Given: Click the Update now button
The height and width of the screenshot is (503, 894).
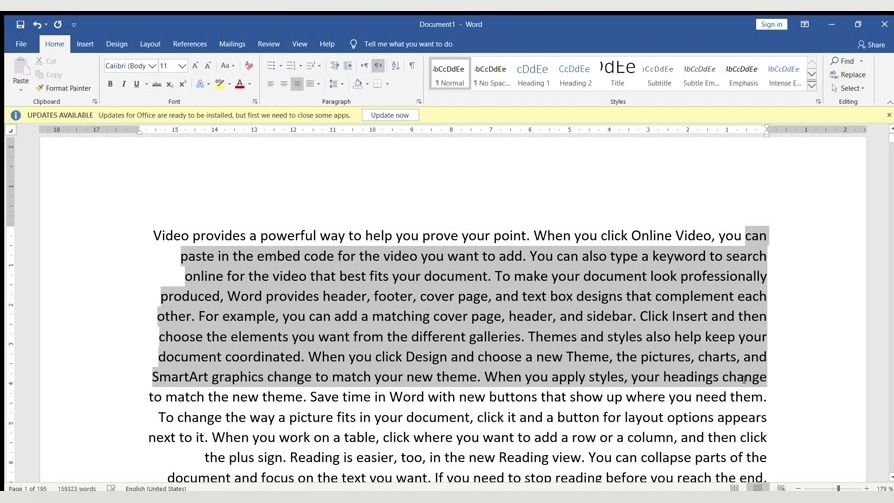Looking at the screenshot, I should click(390, 115).
